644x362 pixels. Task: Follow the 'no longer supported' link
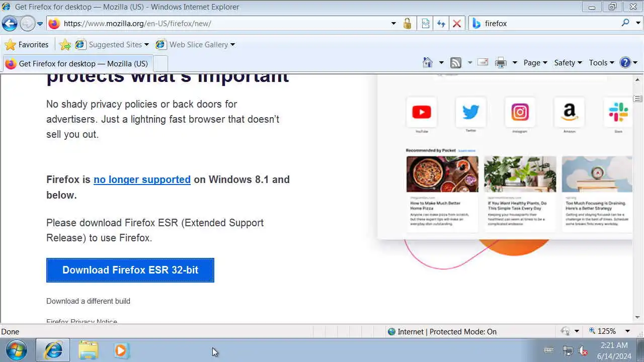[142, 179]
